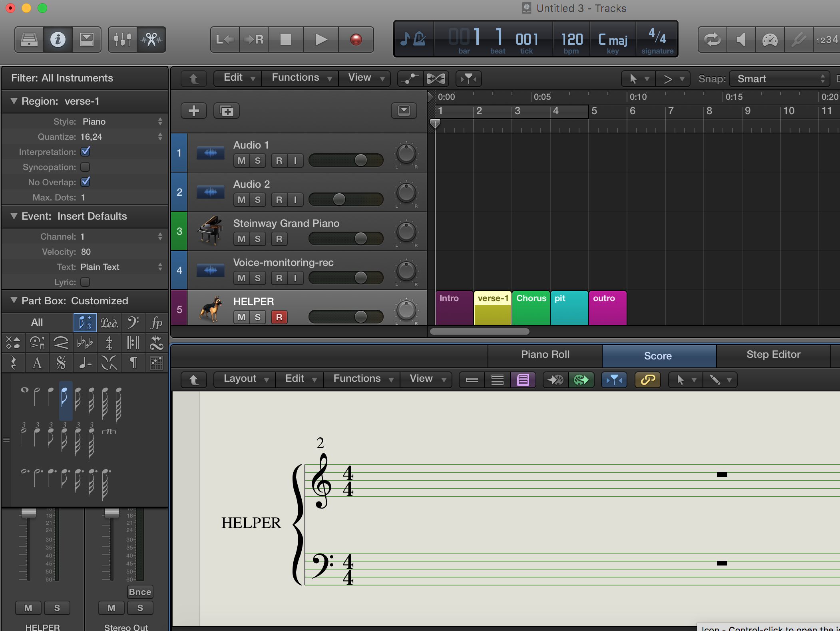Uncheck the No Overlap checkbox
The height and width of the screenshot is (631, 840).
[x=85, y=182]
